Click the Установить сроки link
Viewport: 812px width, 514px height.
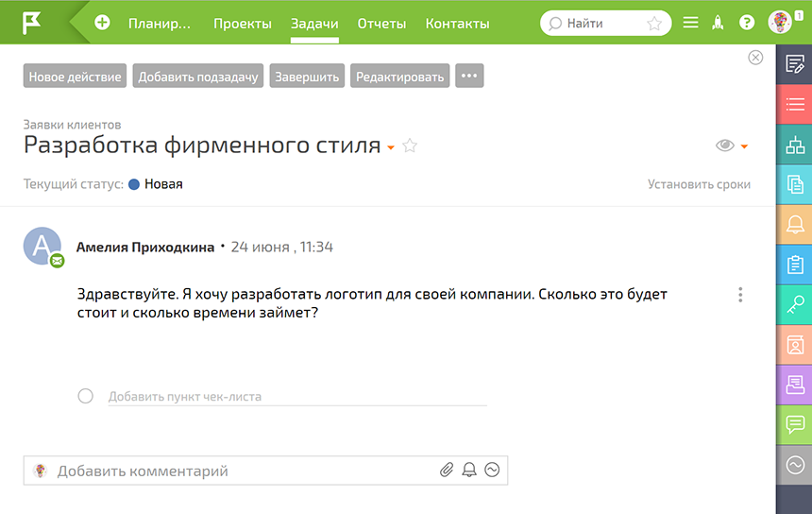pyautogui.click(x=699, y=184)
